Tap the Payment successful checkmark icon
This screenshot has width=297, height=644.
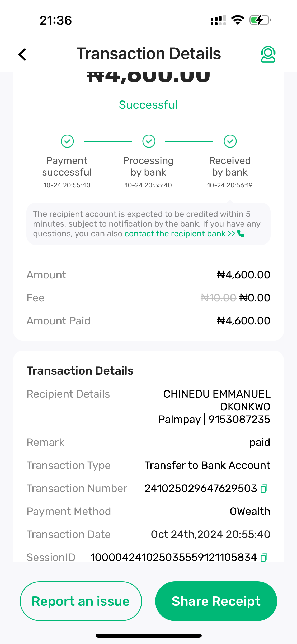67,141
